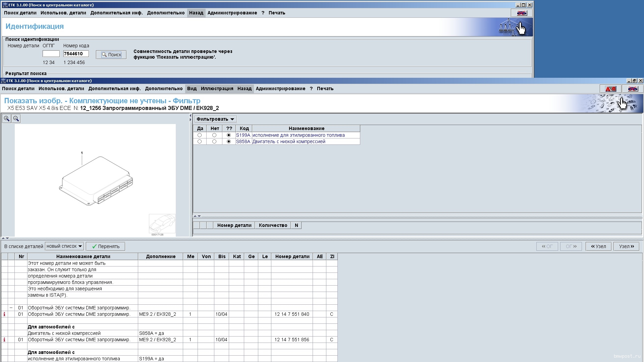
Task: Click info icon for part 12 14 7 551 856
Action: 4,340
